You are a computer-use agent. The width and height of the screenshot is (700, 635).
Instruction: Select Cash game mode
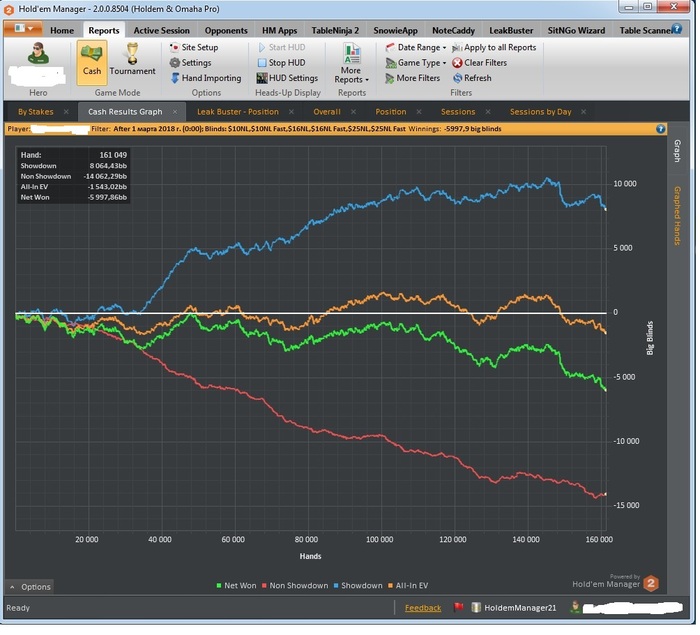[92, 63]
